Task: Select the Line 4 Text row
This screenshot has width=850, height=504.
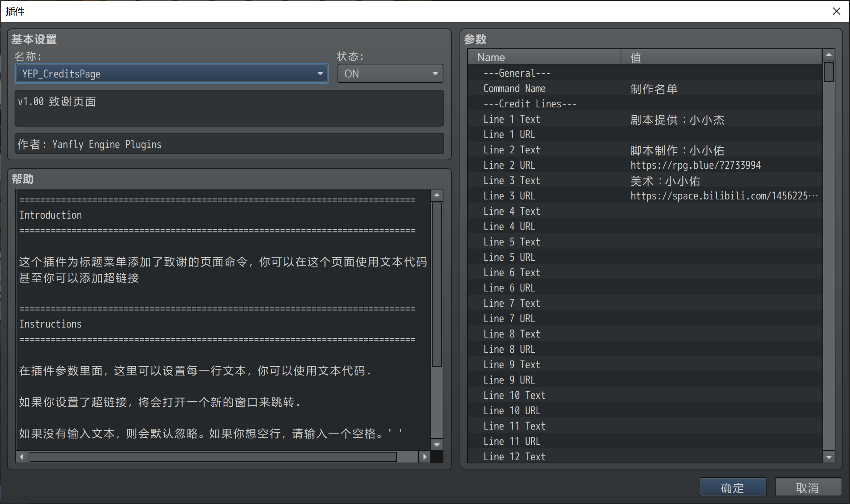Action: click(645, 211)
